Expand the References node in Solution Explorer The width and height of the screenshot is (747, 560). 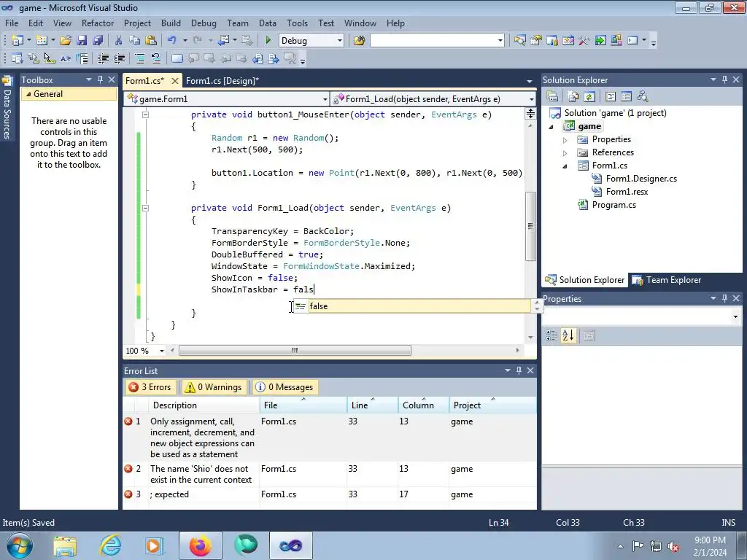[x=565, y=153]
